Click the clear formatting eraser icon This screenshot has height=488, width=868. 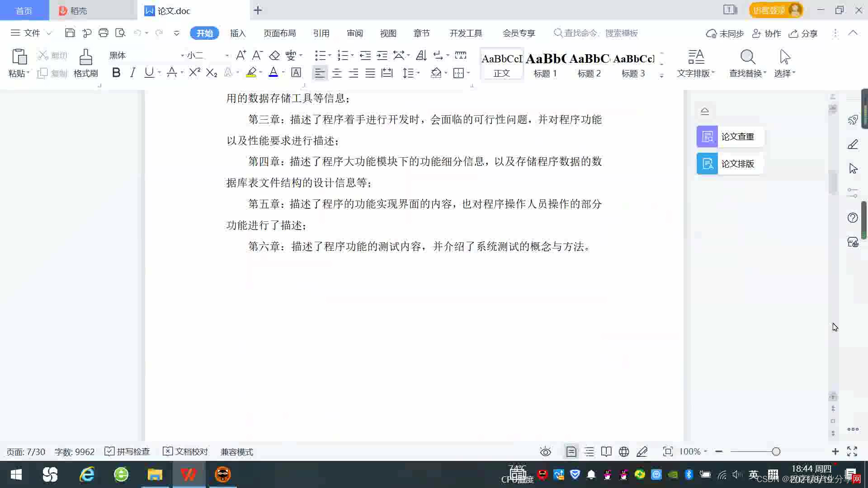[x=274, y=56]
